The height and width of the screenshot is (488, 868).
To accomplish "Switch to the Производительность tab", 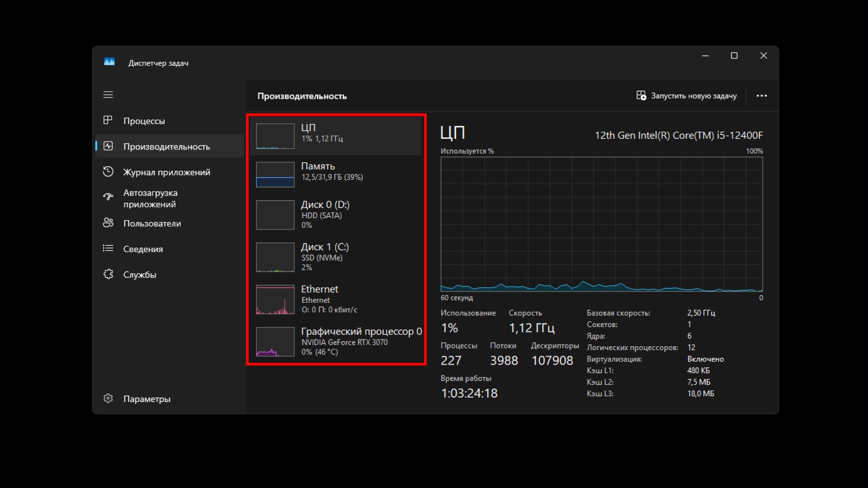I will pyautogui.click(x=166, y=146).
